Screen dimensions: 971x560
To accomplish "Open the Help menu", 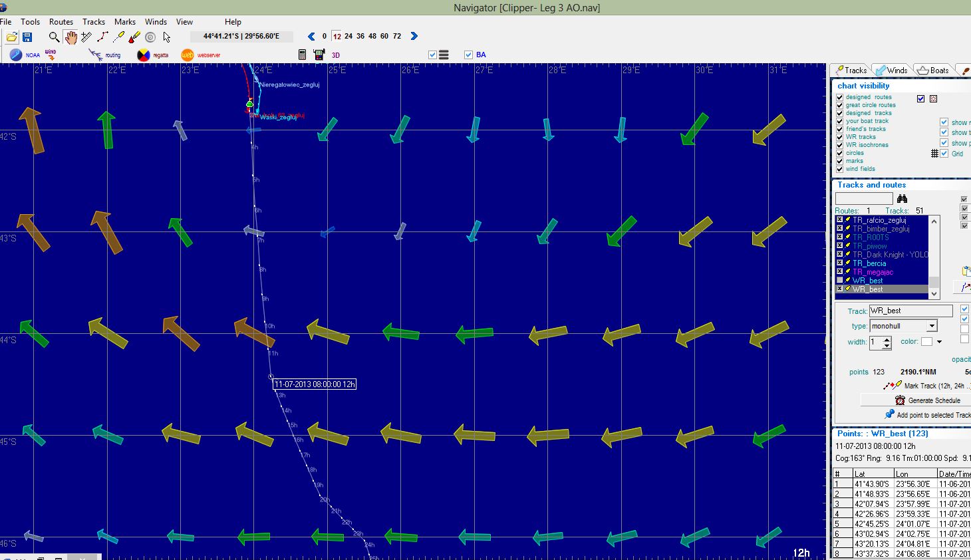I will [x=233, y=22].
